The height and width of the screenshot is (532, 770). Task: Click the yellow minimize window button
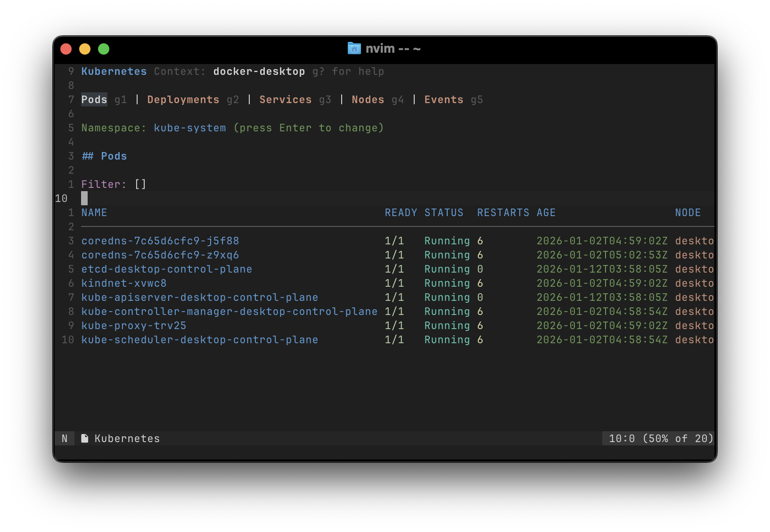pos(85,49)
